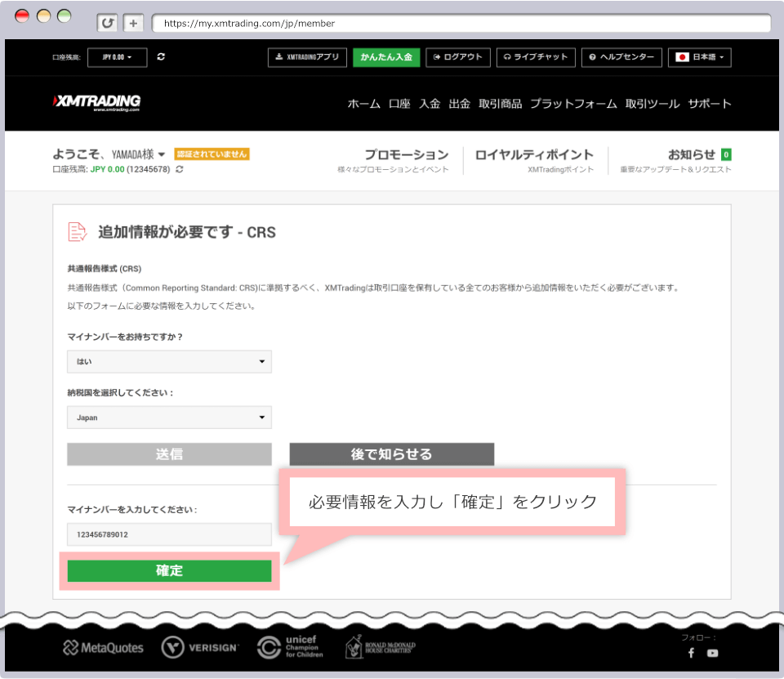Click the 後で知らせる button
Image resolution: width=784 pixels, height=679 pixels.
[391, 453]
